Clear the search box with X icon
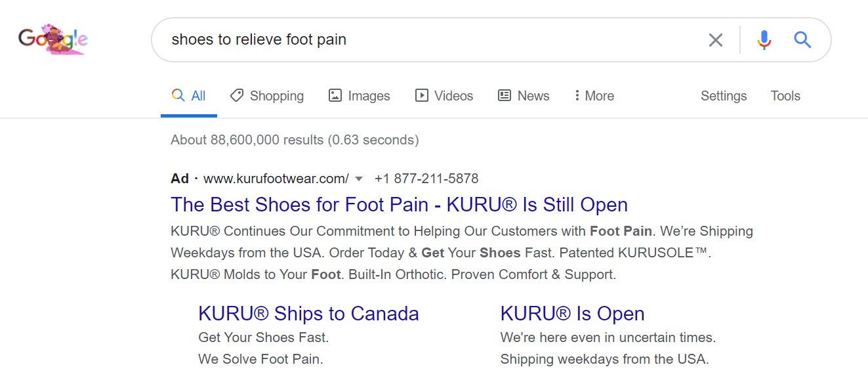 (x=716, y=40)
